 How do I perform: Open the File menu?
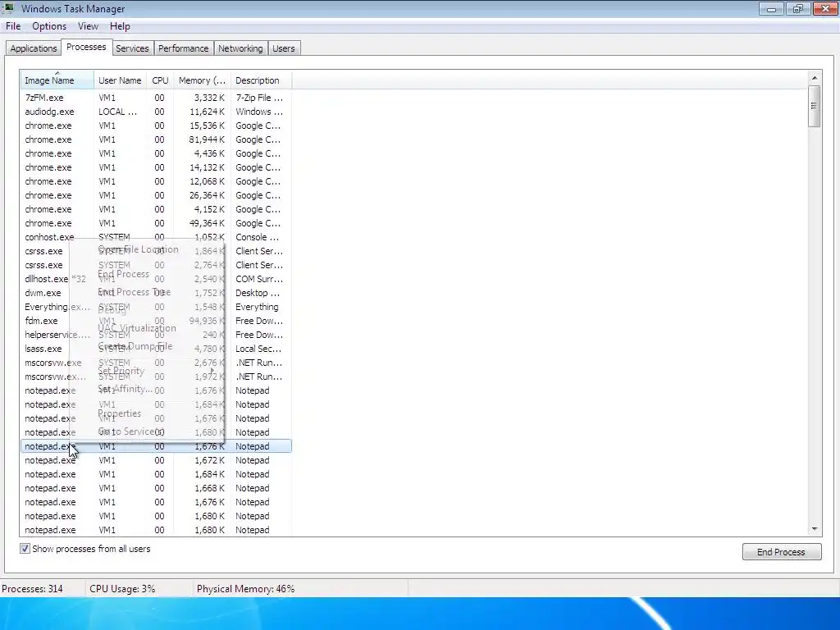(x=13, y=26)
